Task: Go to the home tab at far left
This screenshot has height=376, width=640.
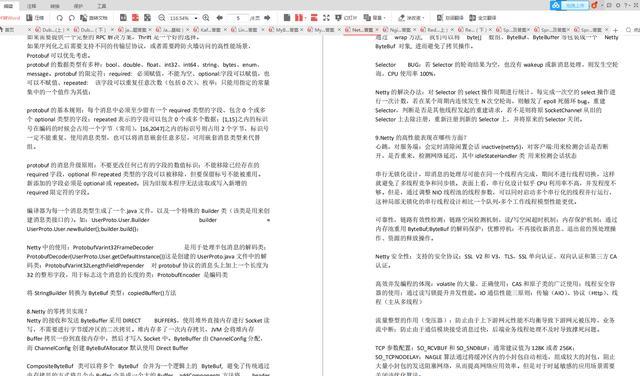Action: click(x=7, y=30)
